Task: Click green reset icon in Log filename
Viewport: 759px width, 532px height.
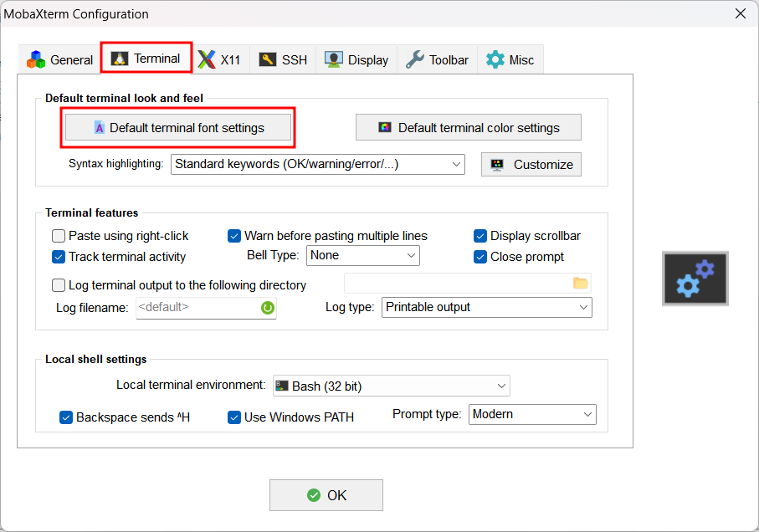Action: coord(267,308)
